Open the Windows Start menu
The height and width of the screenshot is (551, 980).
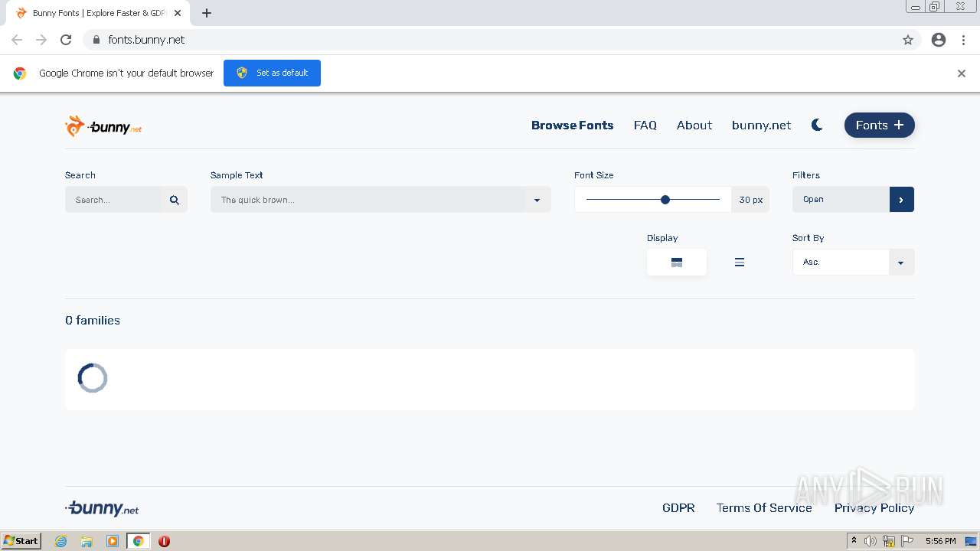point(21,541)
